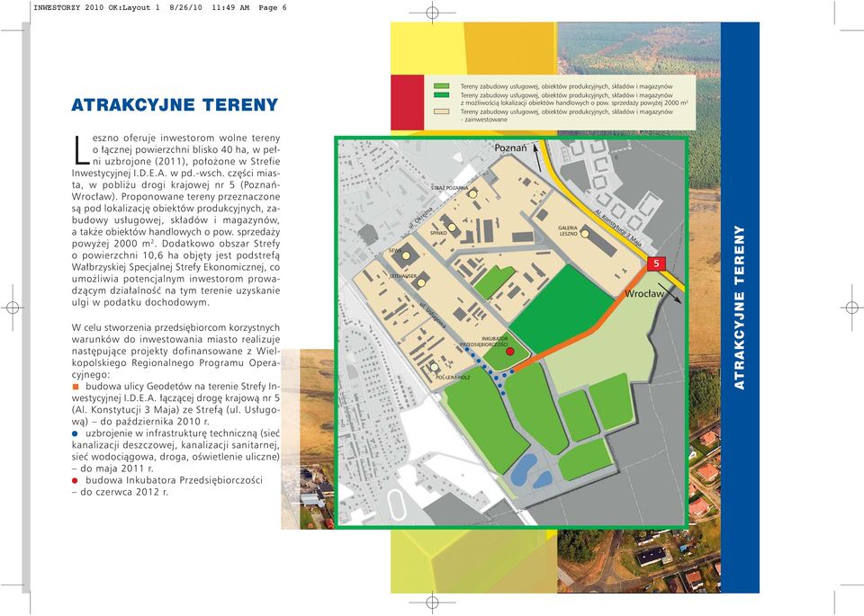The width and height of the screenshot is (864, 616).
Task: Click the line 'budowa Inkubatora Przedsiębiorczości'
Action: [x=174, y=480]
